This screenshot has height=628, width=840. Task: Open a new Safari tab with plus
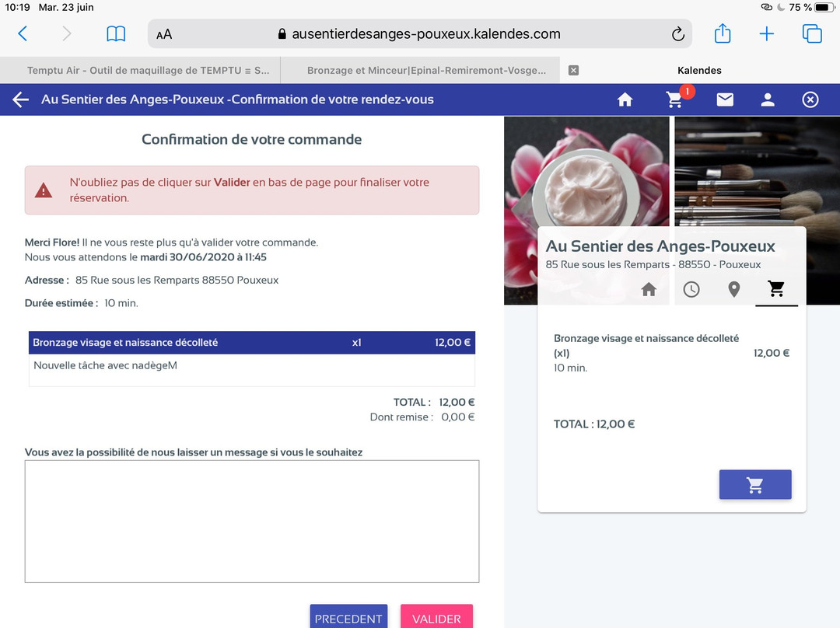767,34
